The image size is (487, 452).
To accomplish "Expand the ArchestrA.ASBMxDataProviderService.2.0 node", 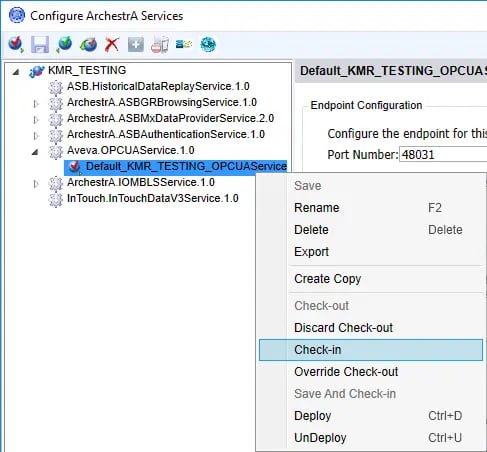I will [36, 120].
